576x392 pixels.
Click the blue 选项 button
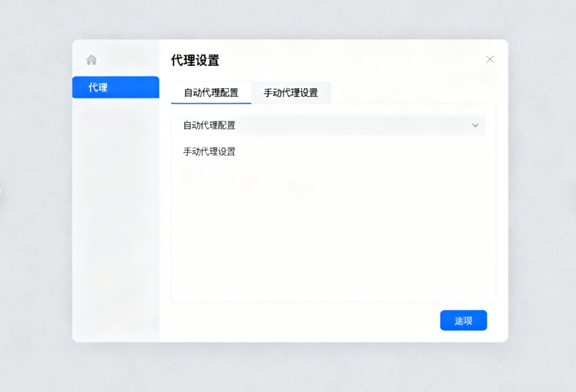click(x=463, y=320)
